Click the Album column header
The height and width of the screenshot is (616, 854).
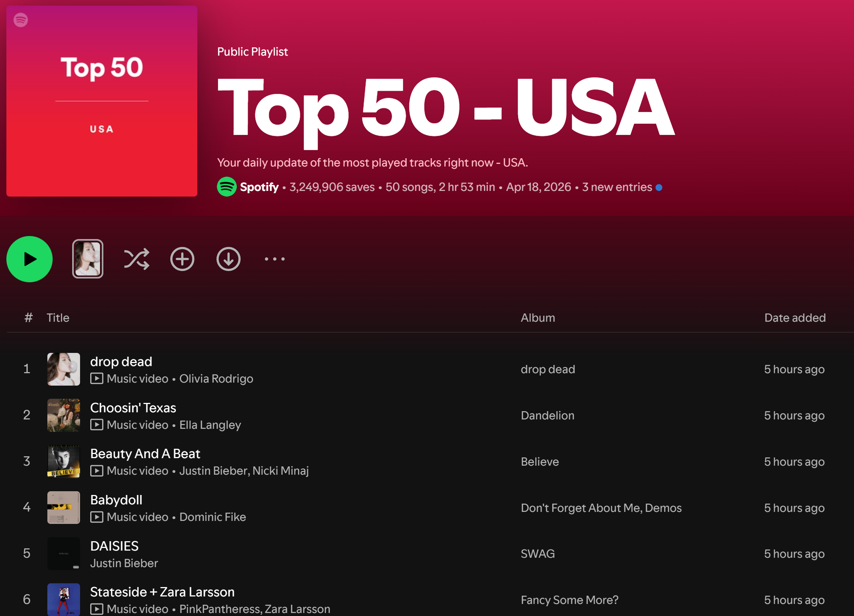538,318
